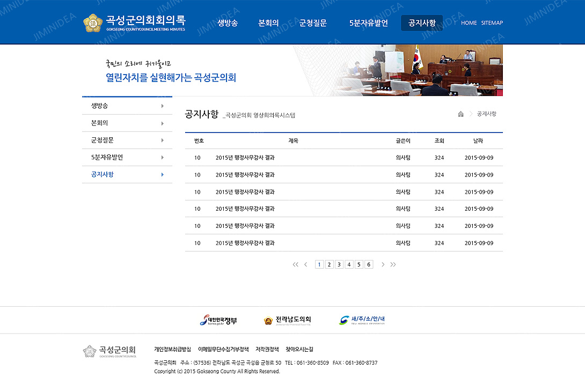Open 5분자유발언 in the top navigation
The width and height of the screenshot is (585, 392).
[369, 23]
